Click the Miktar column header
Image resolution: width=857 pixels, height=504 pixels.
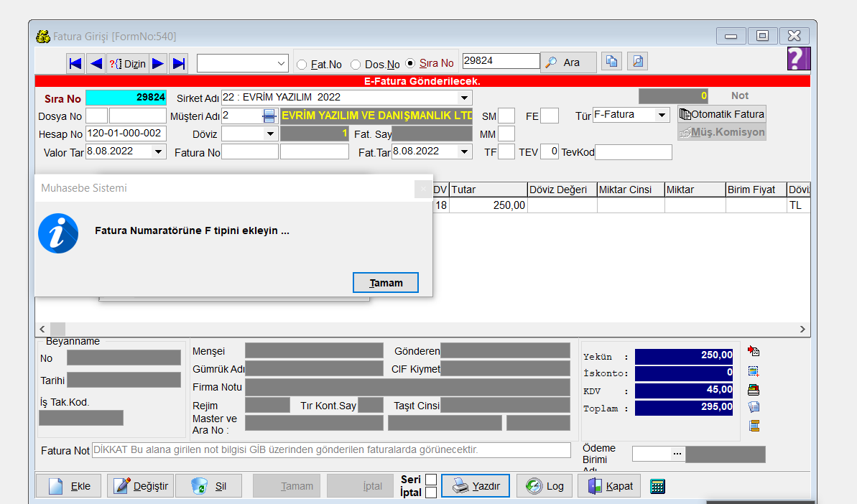click(x=695, y=190)
